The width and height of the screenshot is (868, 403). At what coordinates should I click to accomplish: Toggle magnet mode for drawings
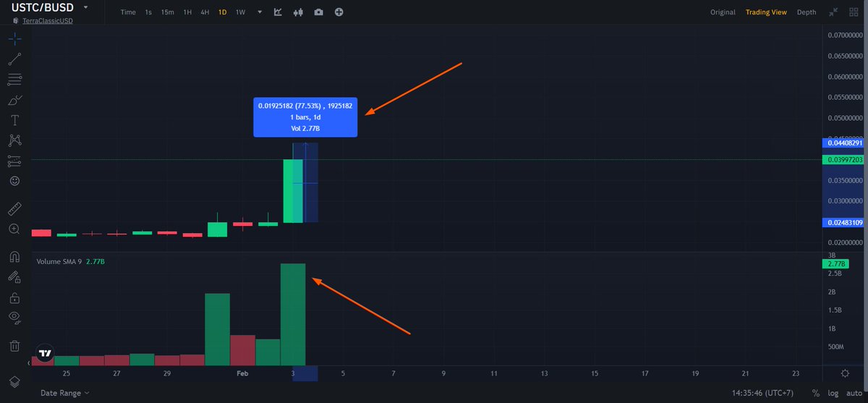[x=14, y=257]
